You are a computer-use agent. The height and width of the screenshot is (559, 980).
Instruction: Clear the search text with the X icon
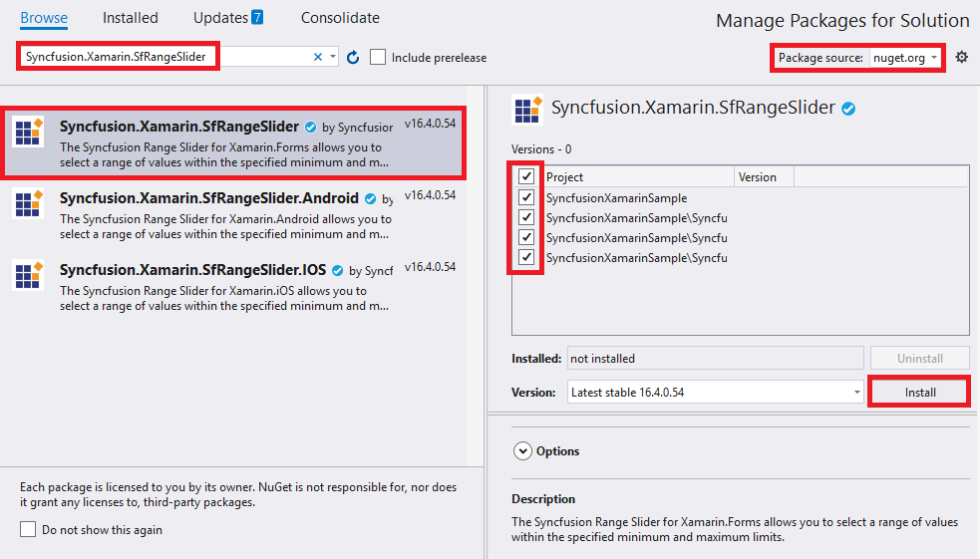(318, 58)
